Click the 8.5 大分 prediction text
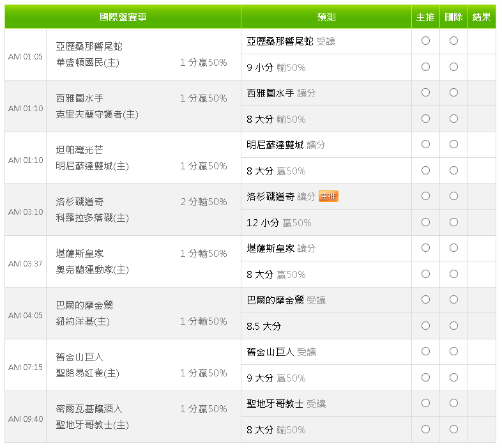The image size is (502, 448). pyautogui.click(x=264, y=327)
